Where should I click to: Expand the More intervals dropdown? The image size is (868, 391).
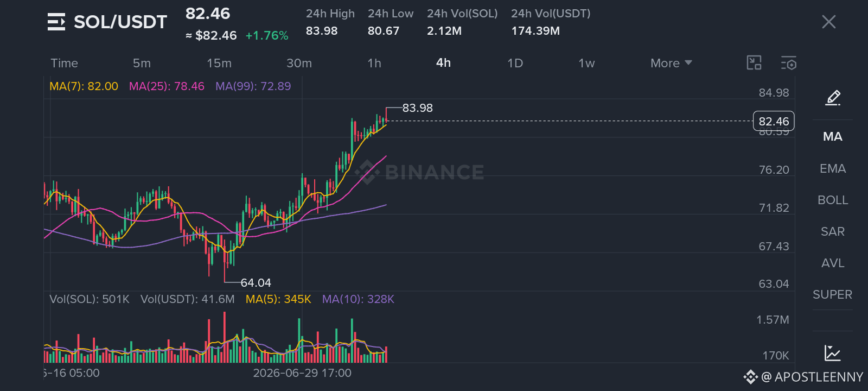click(x=671, y=63)
